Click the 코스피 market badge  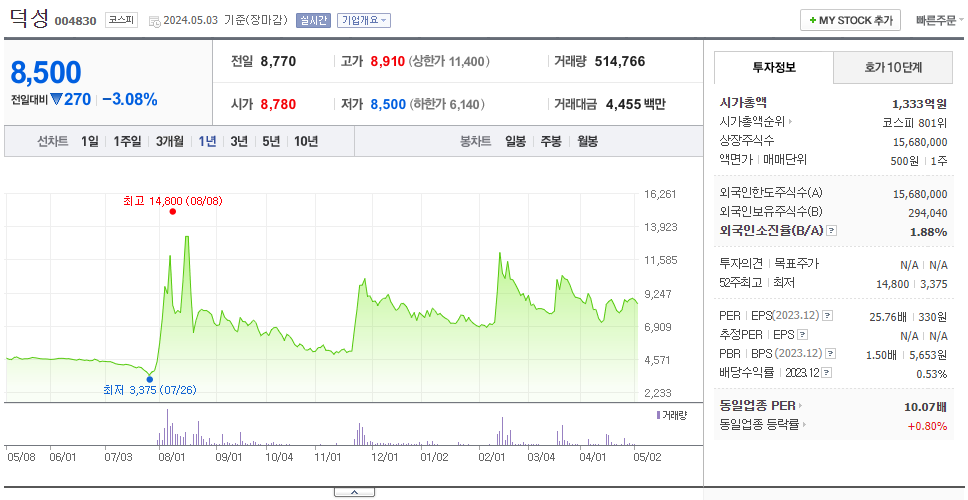coord(121,20)
